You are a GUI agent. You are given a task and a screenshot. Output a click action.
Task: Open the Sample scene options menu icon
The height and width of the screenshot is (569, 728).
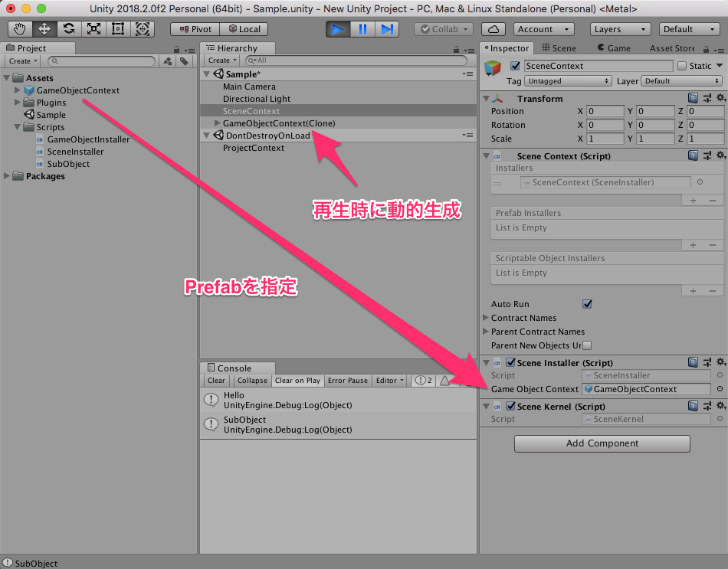(x=467, y=74)
